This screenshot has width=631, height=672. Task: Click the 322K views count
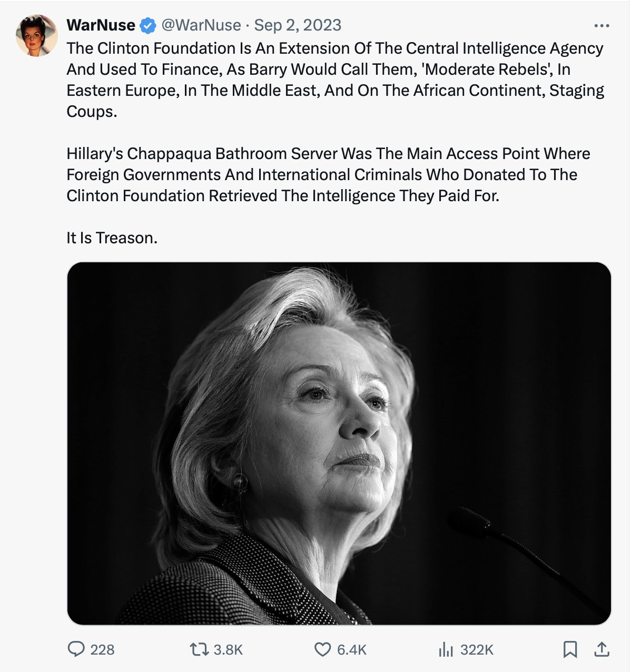477,650
